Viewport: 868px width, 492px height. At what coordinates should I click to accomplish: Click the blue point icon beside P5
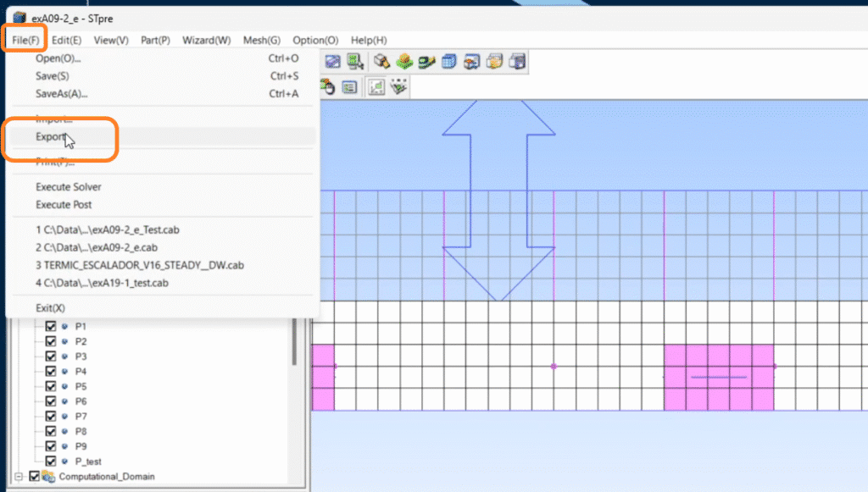click(64, 386)
